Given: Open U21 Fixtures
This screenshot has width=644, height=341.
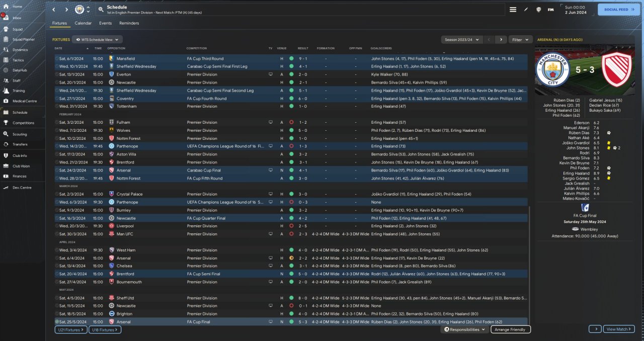Looking at the screenshot, I should (71, 329).
